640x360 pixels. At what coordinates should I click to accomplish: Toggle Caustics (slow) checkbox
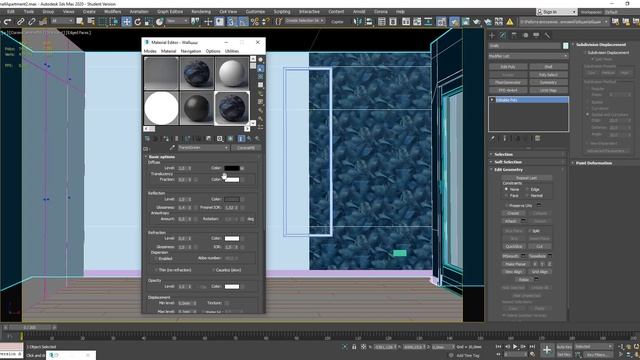coord(213,270)
